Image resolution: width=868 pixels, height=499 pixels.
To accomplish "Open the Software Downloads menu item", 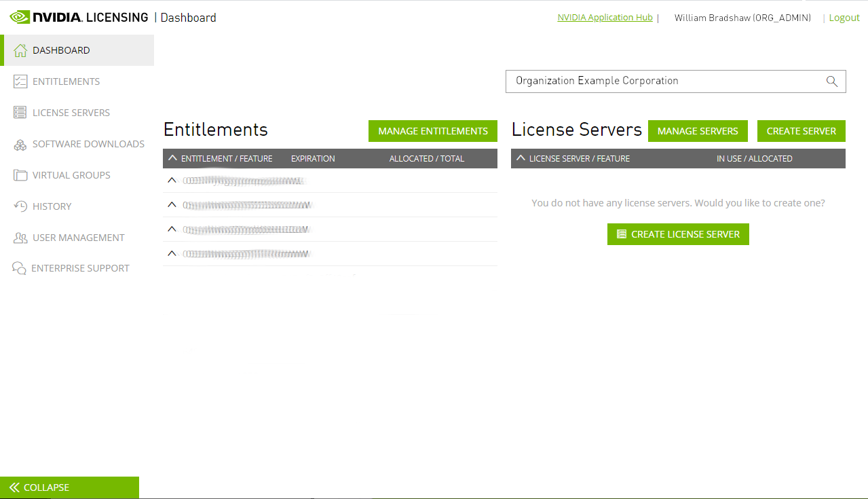I will click(x=88, y=144).
